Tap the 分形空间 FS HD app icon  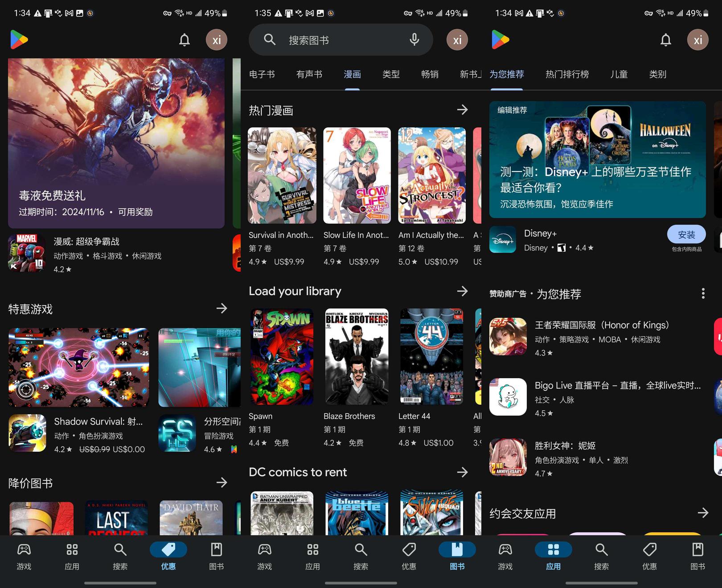(177, 433)
